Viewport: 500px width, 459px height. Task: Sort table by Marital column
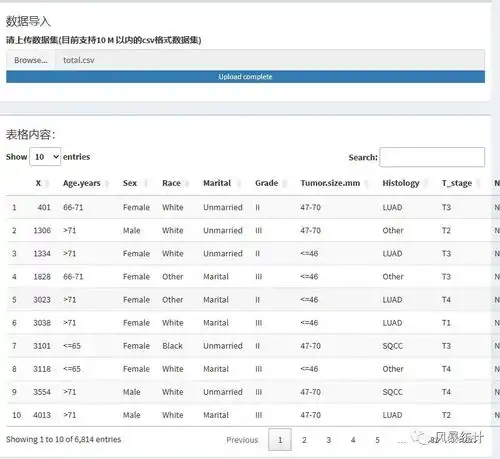(217, 183)
